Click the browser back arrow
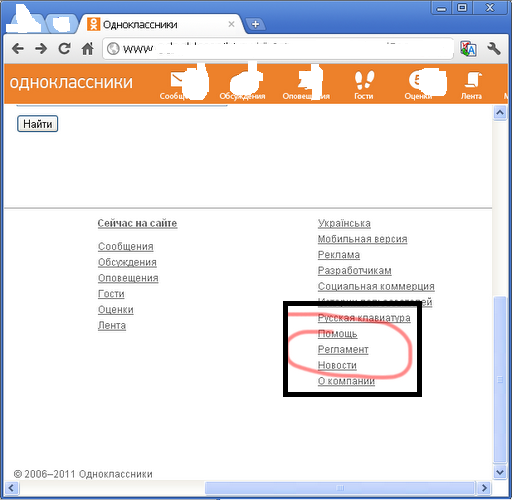The image size is (512, 500). tap(18, 49)
